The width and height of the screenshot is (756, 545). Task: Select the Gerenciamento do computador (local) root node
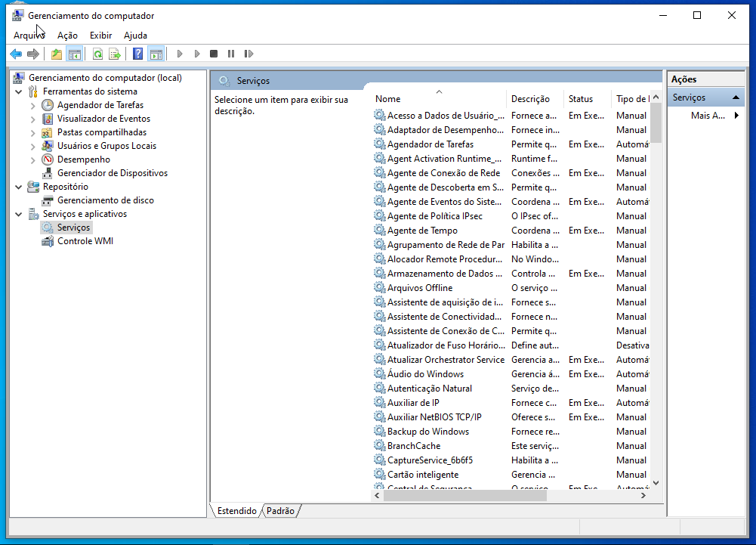coord(105,78)
